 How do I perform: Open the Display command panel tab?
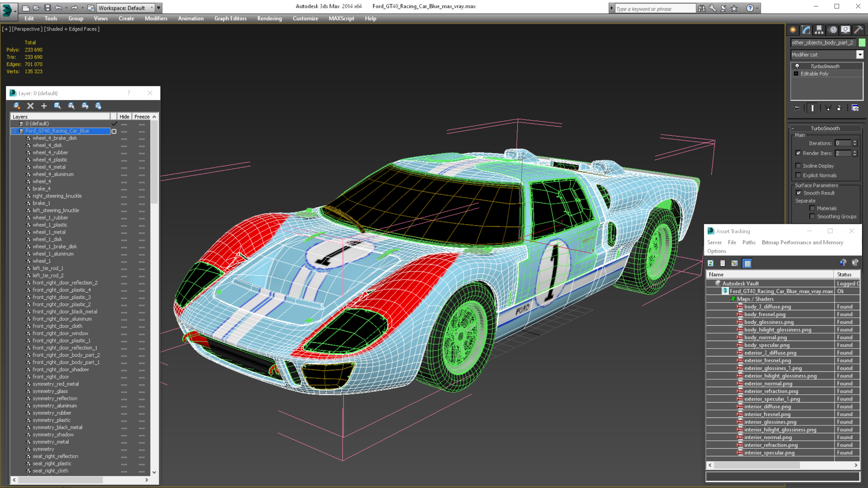tap(845, 30)
